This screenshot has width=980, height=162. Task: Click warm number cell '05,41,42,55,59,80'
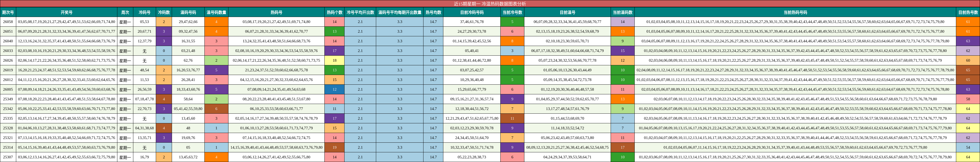coord(188,109)
